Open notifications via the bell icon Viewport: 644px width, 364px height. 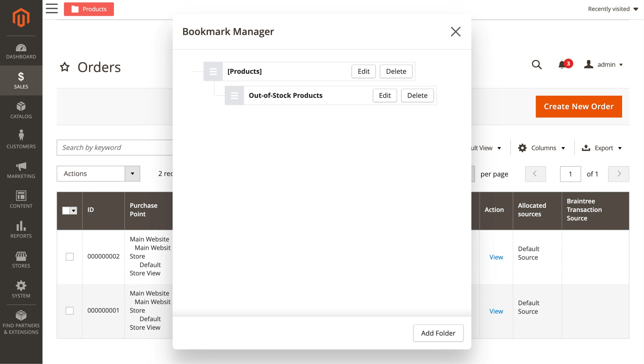[x=562, y=65]
